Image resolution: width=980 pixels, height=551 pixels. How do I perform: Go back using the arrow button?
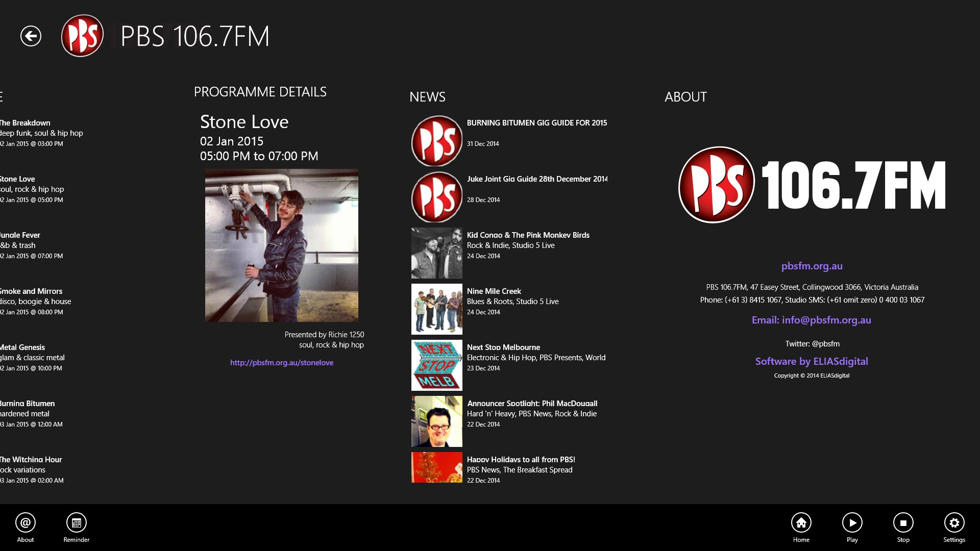pyautogui.click(x=31, y=36)
